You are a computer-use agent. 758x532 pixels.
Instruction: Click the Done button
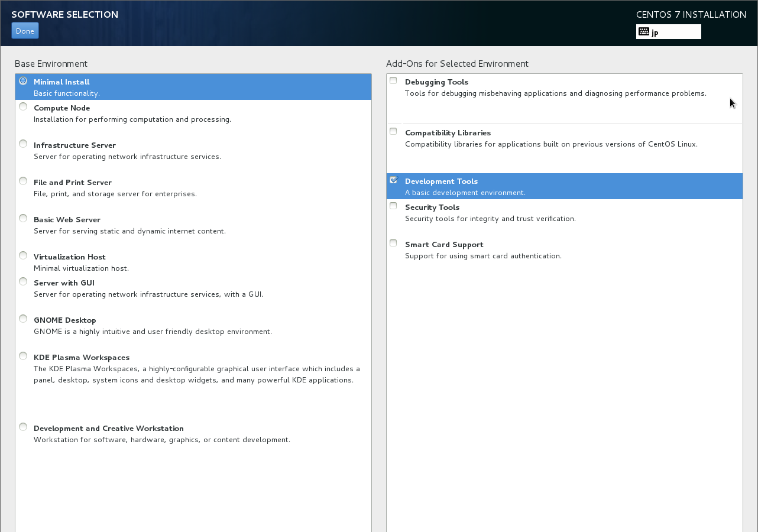25,31
